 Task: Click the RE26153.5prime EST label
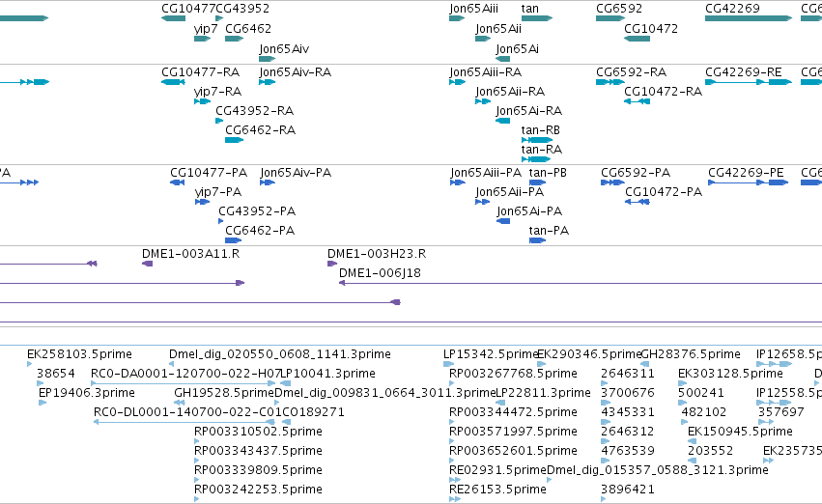click(x=497, y=490)
